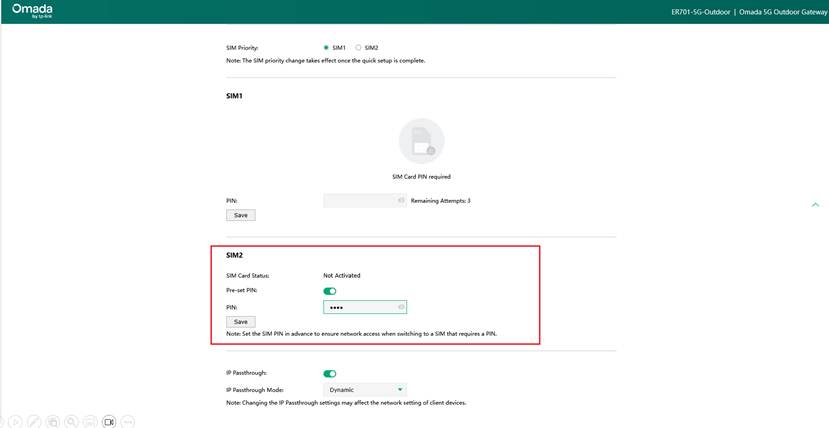Disable the Pre-set PIN toggle
This screenshot has width=829, height=428.
(x=330, y=291)
